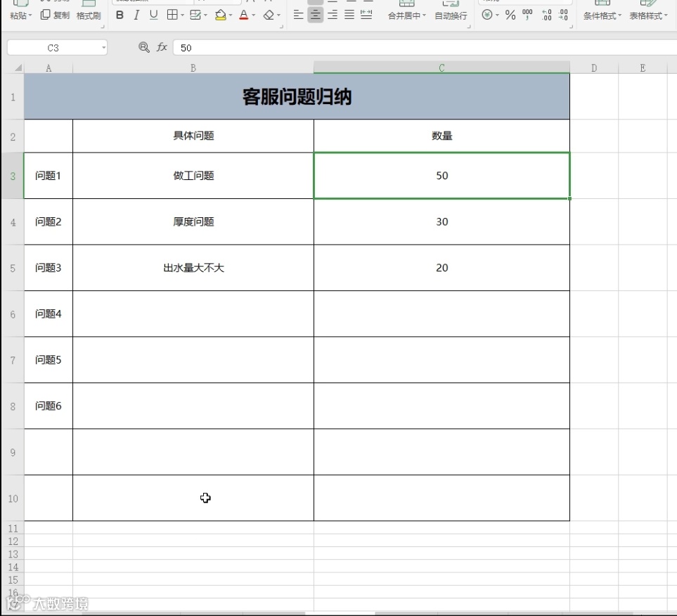Expand font color dropdown arrow
This screenshot has height=616, width=677.
pos(254,15)
